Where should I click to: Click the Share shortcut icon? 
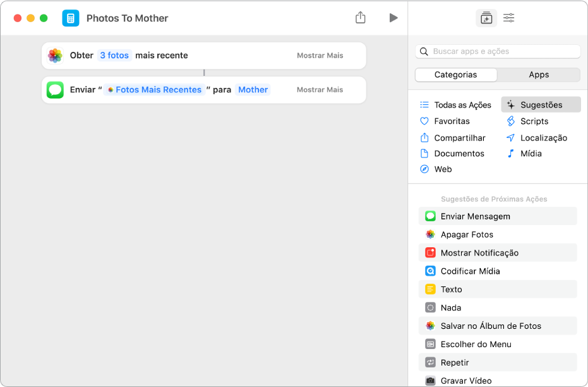tap(360, 18)
